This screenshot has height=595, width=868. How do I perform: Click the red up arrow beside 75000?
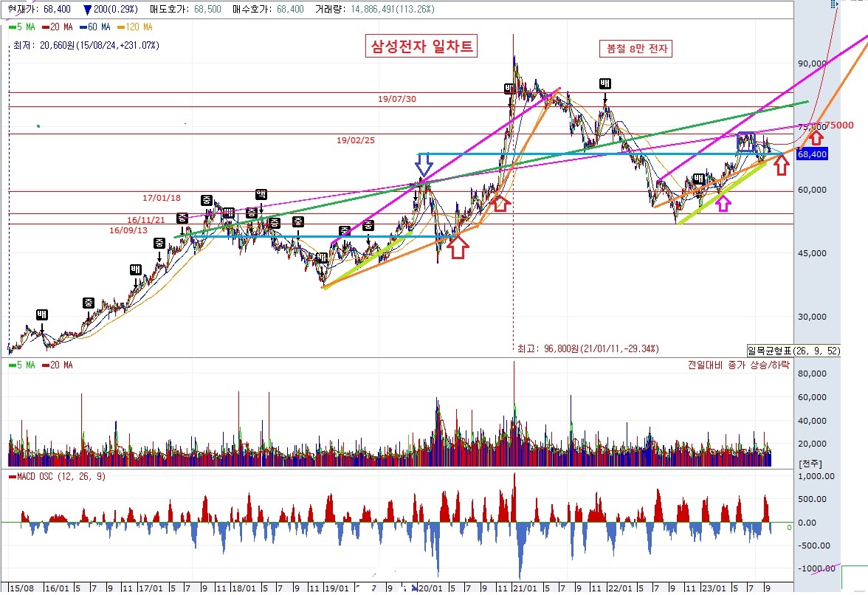(x=815, y=136)
